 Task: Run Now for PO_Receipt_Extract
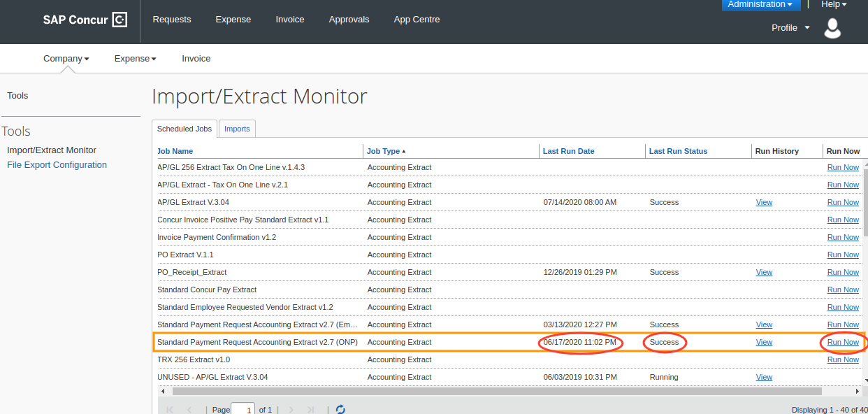(x=843, y=272)
